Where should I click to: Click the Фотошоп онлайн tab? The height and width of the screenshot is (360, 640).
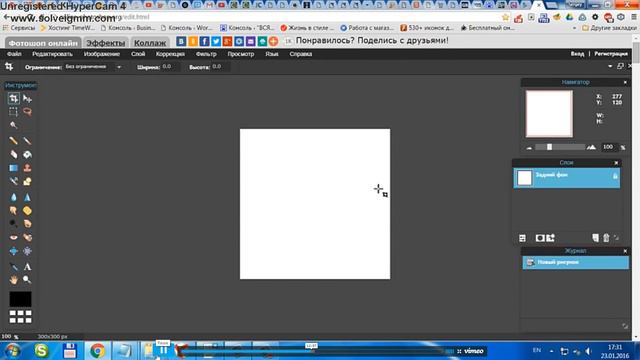(x=43, y=43)
